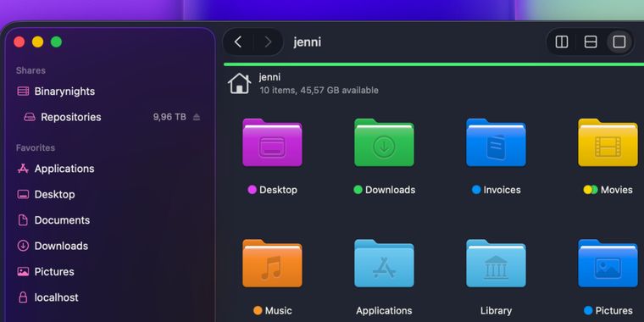Click the orange tag dot beside Music

[258, 310]
